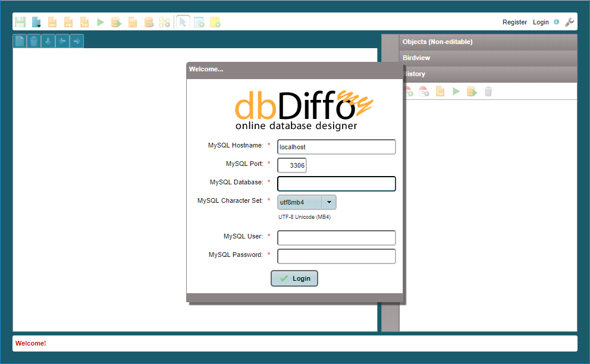Focus the MySQL Port field
This screenshot has width=590, height=364.
[x=292, y=165]
